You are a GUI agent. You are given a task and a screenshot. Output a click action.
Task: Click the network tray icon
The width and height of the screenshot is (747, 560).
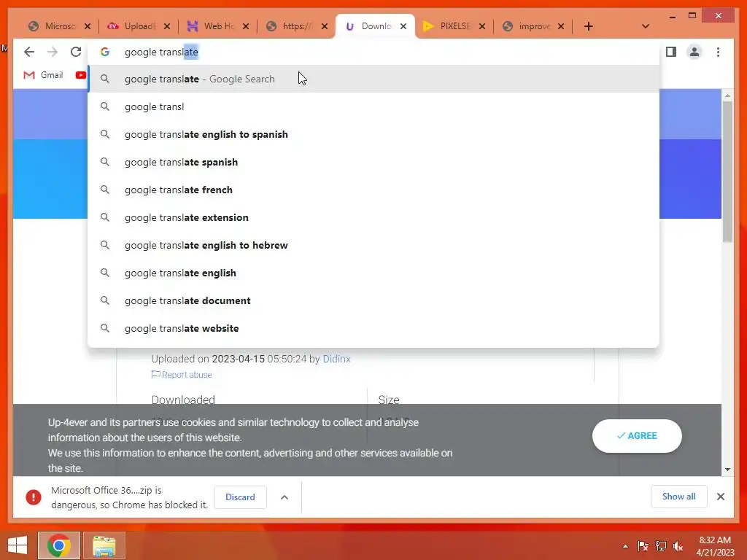661,546
